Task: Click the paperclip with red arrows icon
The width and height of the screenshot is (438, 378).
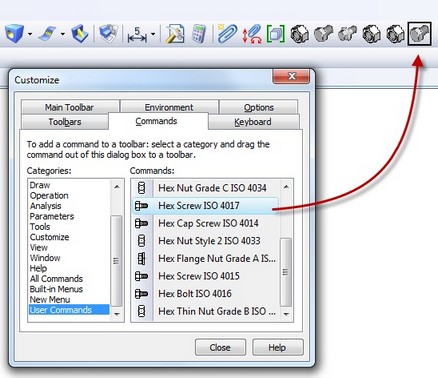Action: tap(252, 34)
